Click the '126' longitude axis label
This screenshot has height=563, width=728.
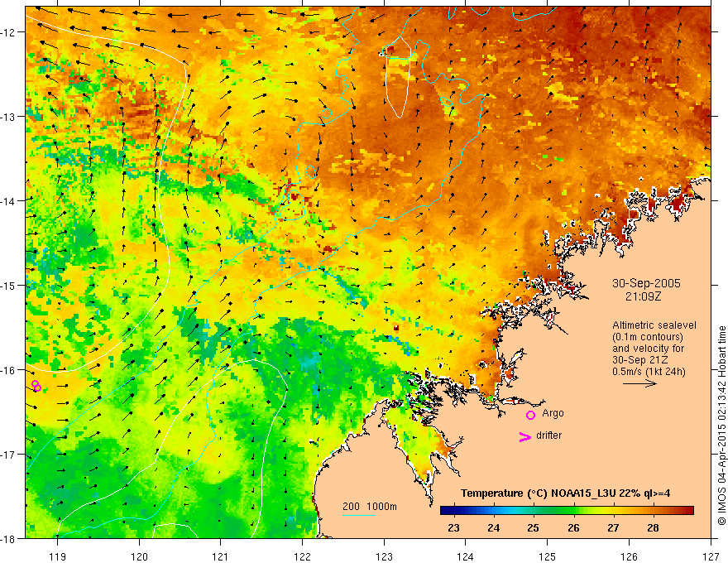pyautogui.click(x=629, y=556)
